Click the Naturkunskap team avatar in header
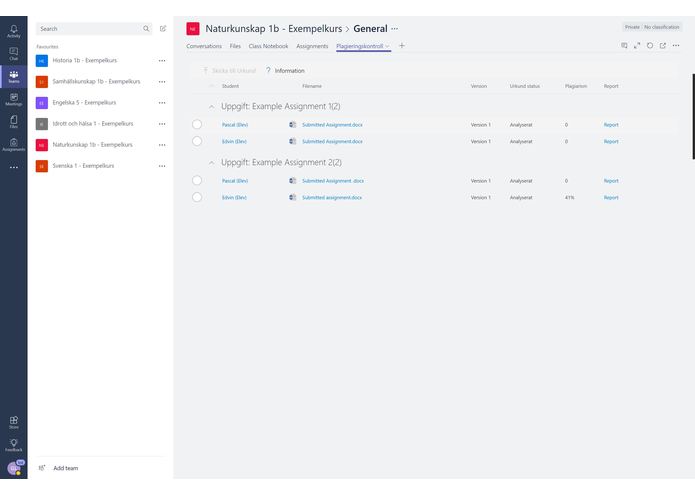The height and width of the screenshot is (494, 695). tap(193, 29)
